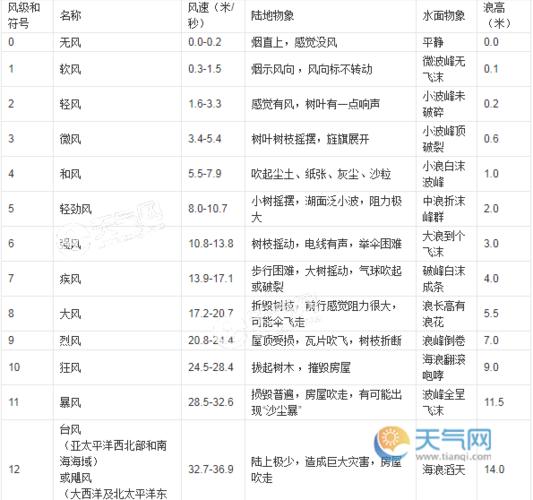The height and width of the screenshot is (500, 533).
Task: Click the wave height "7.0"
Action: (x=491, y=340)
